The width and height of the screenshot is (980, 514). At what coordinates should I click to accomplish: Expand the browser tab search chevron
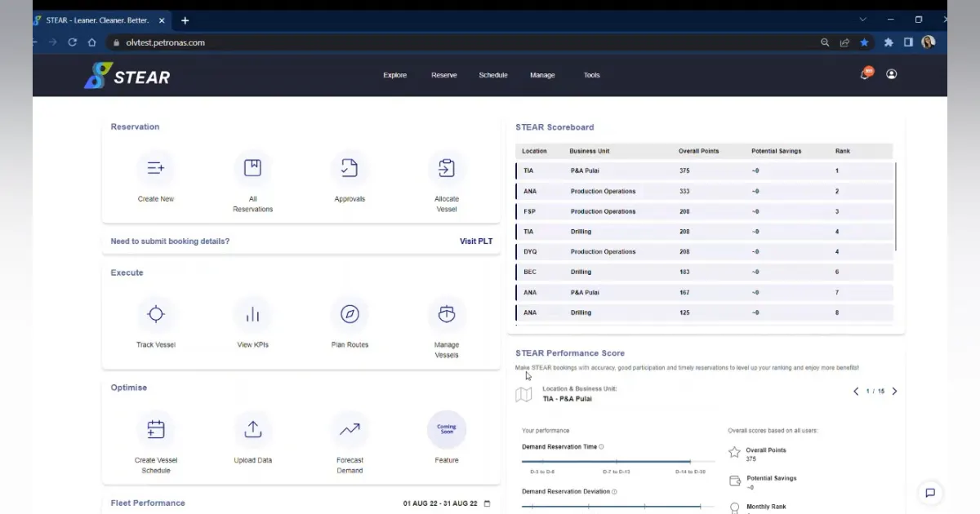point(862,20)
